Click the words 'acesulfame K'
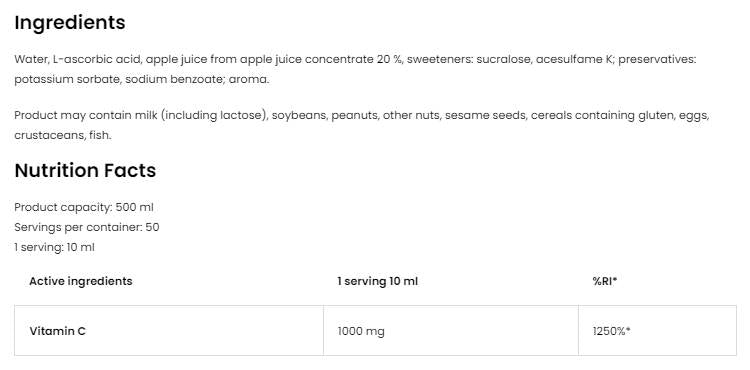The height and width of the screenshot is (370, 750). [574, 59]
